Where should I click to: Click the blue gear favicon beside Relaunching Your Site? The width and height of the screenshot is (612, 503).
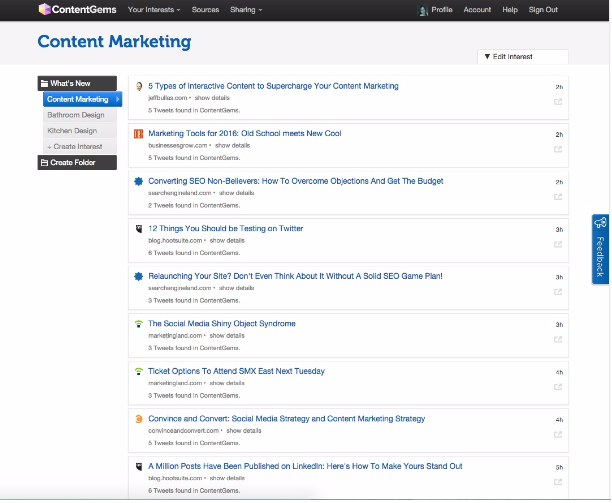click(x=139, y=277)
